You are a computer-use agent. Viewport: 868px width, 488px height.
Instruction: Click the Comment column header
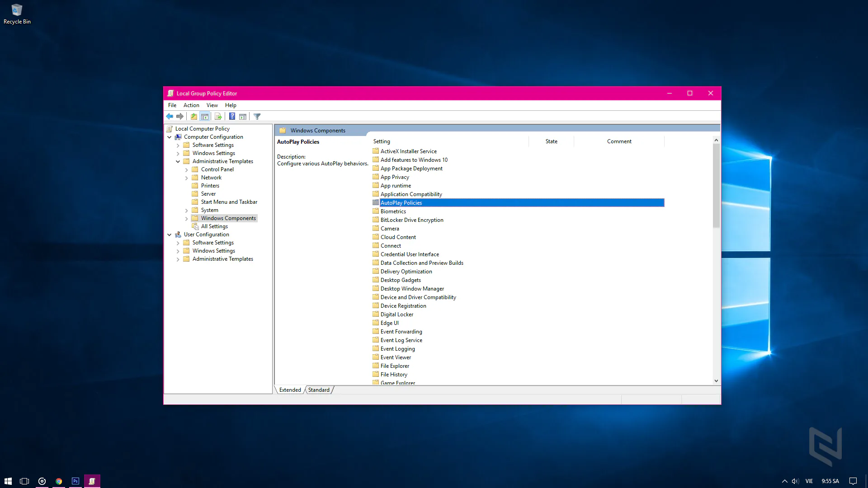[619, 141]
